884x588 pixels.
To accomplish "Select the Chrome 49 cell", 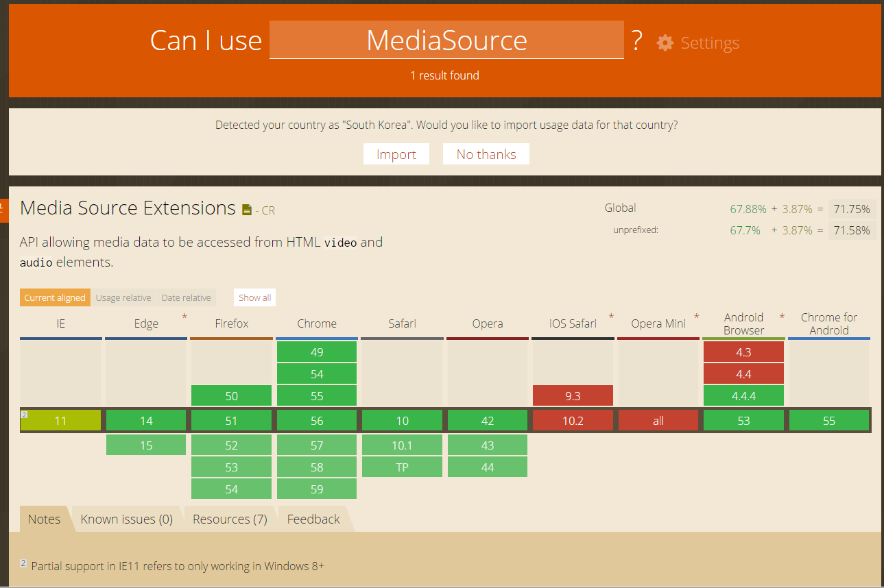I will 317,352.
